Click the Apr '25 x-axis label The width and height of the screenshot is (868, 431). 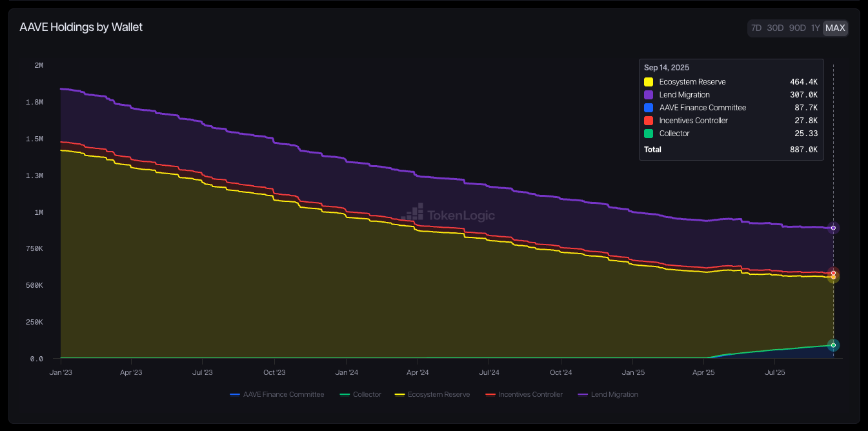703,372
